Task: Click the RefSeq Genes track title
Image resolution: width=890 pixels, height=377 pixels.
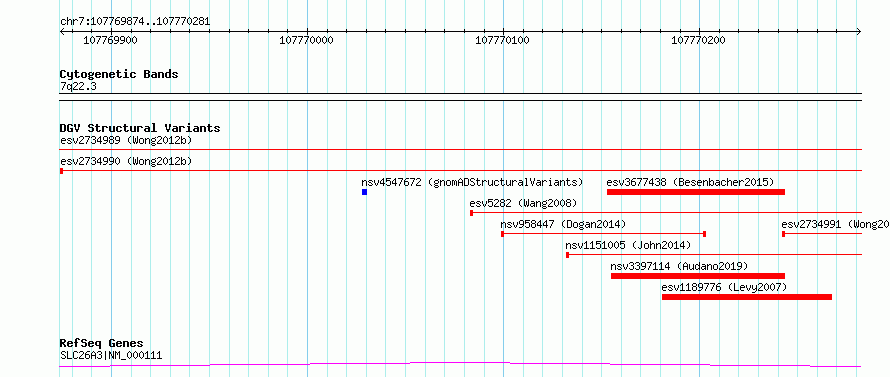Action: point(101,343)
